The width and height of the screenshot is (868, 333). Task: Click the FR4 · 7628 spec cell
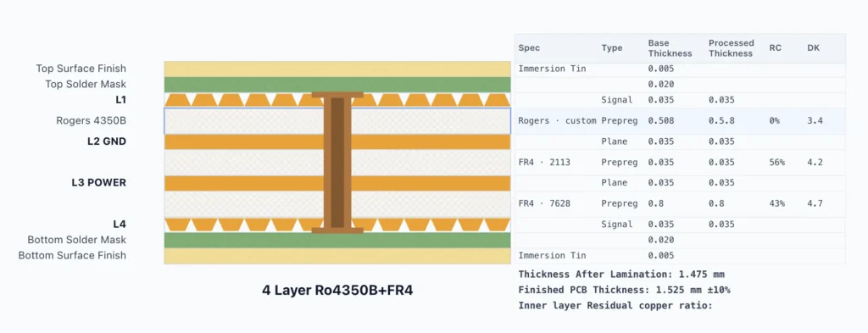click(x=544, y=203)
